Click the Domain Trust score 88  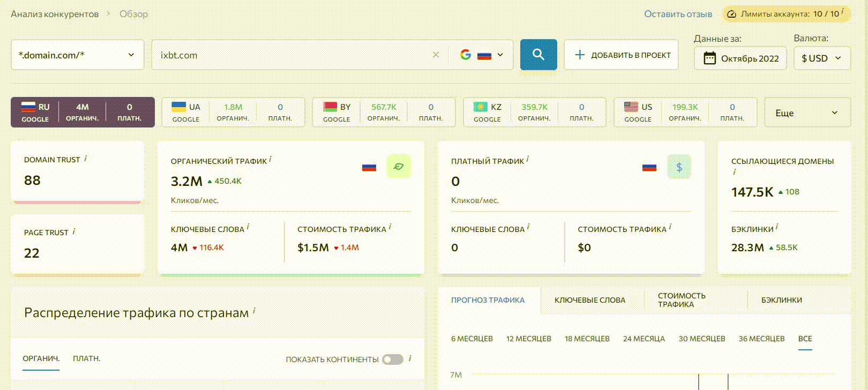32,181
